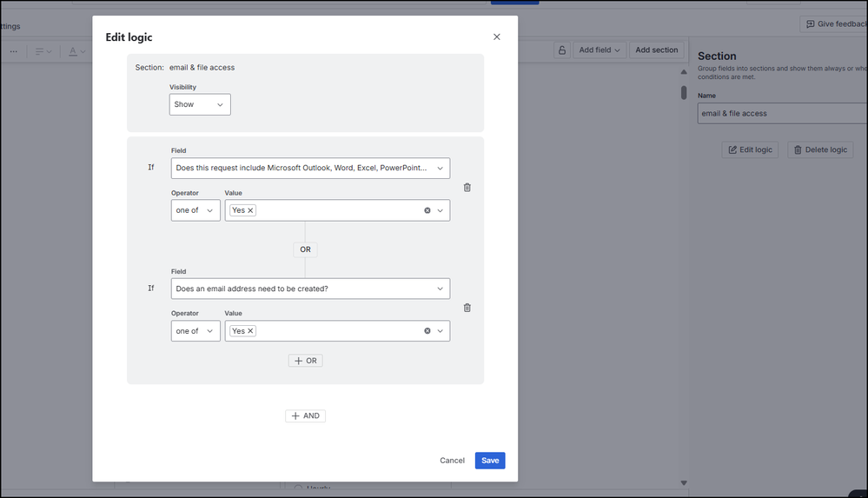868x498 pixels.
Task: Open the Visibility Show dropdown
Action: click(200, 104)
